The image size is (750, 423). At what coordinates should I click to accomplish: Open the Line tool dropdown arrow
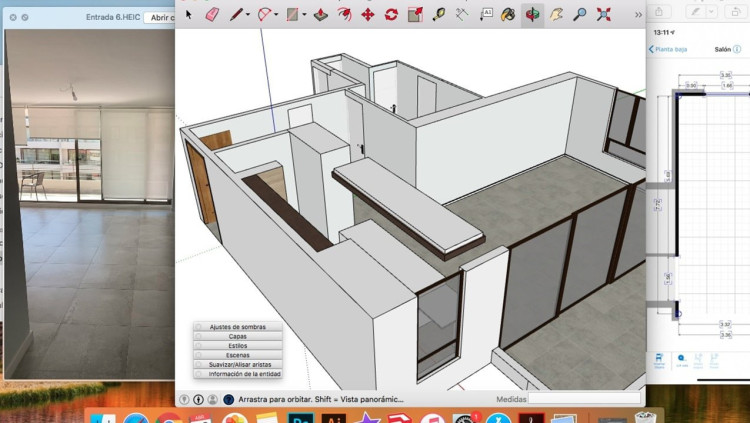248,15
